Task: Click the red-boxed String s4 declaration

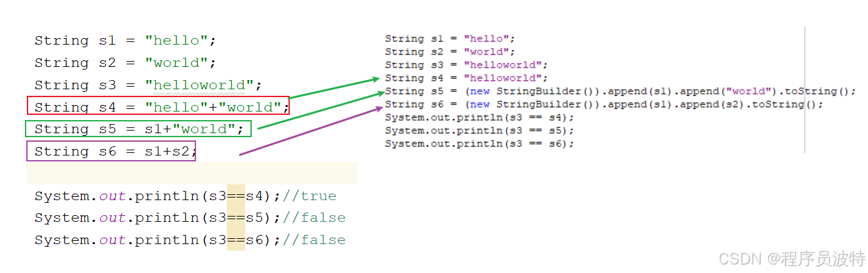Action: click(158, 106)
